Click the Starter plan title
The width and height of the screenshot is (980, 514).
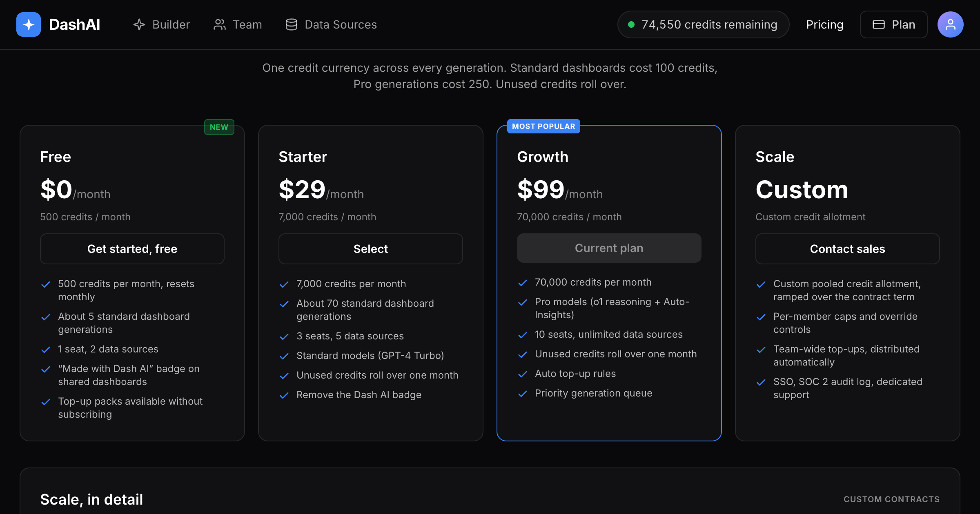[x=303, y=157]
